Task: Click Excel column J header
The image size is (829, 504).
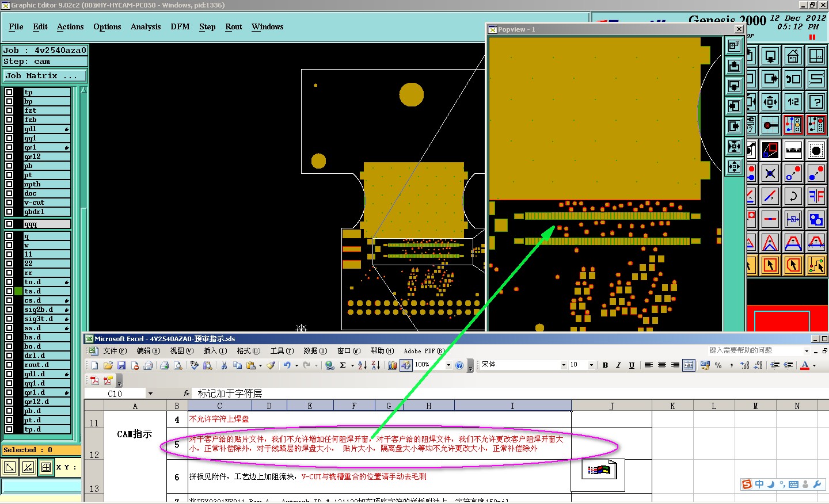Action: tap(611, 406)
